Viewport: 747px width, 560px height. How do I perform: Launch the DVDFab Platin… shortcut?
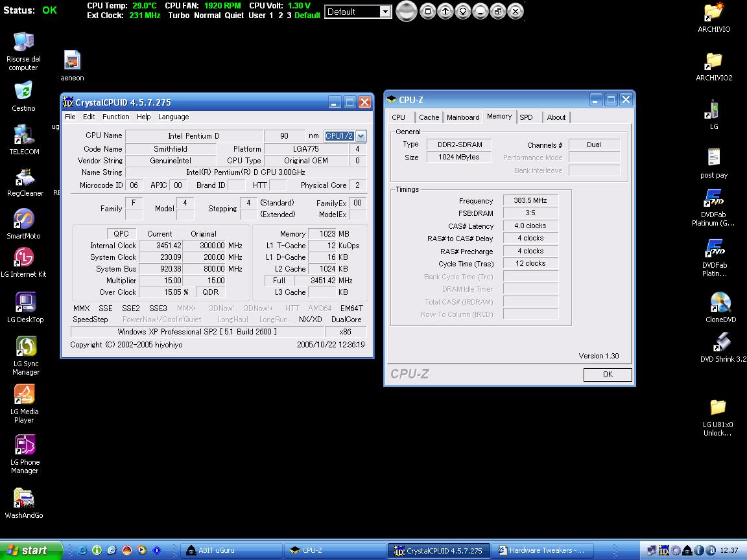(x=714, y=257)
